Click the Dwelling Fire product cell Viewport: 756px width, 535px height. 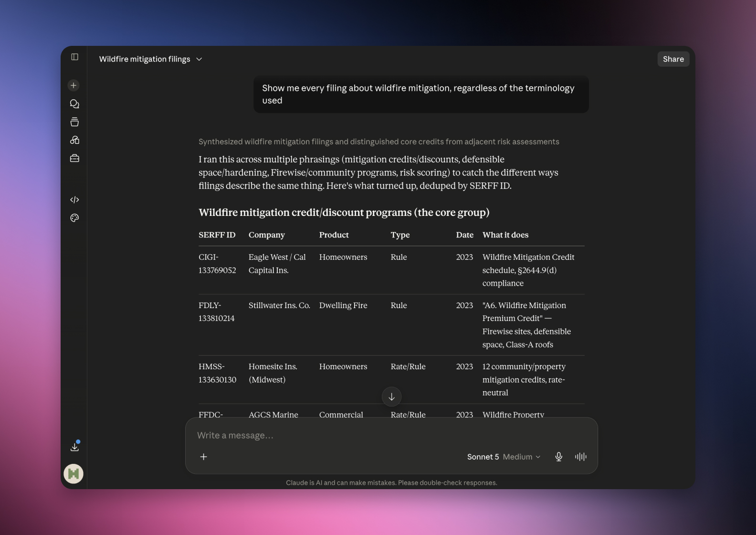point(343,305)
